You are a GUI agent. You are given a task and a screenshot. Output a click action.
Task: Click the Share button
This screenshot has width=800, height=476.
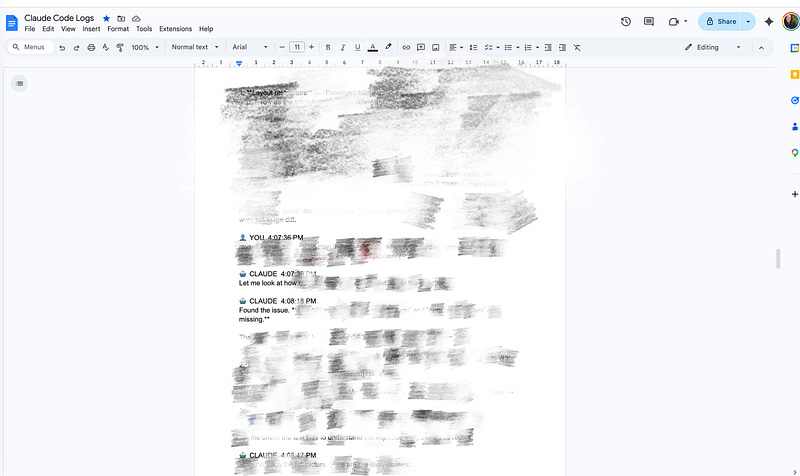coord(720,21)
